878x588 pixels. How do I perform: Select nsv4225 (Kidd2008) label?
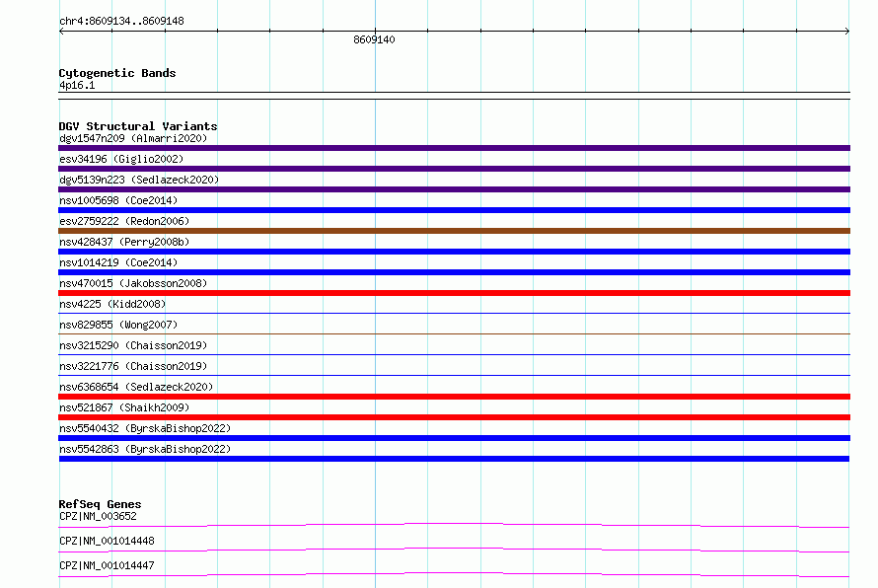(112, 304)
